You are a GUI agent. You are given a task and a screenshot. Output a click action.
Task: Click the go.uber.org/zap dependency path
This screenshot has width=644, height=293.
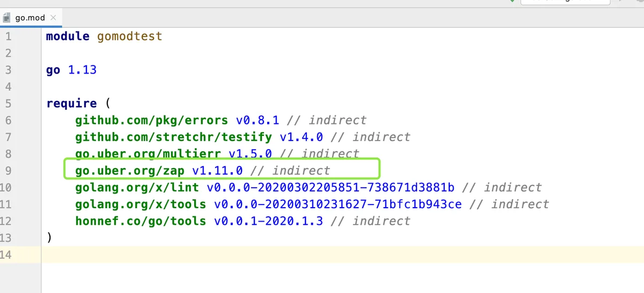coord(130,171)
